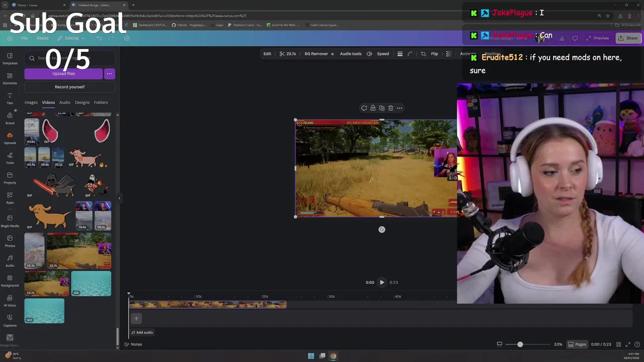The image size is (644, 362).
Task: Open the Resize menu
Action: (42, 38)
